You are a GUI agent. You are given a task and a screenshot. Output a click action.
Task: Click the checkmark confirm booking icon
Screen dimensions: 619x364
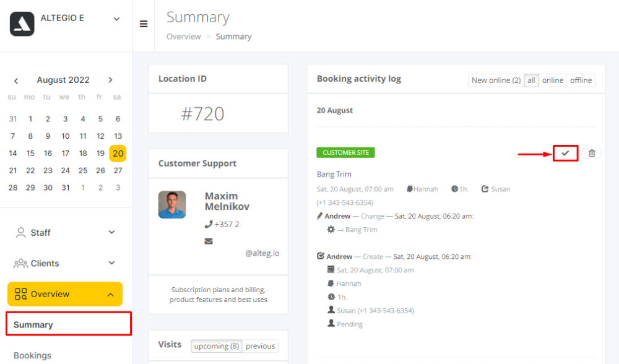click(565, 153)
